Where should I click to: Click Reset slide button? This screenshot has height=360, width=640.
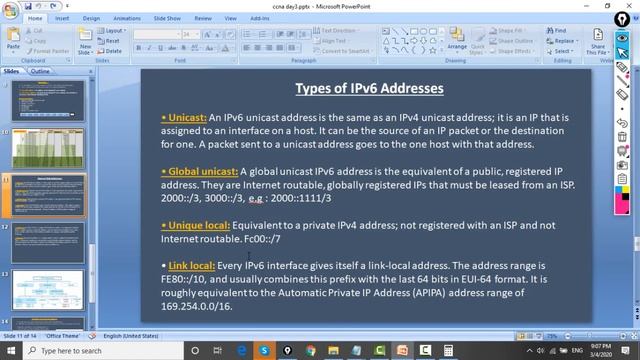(109, 41)
